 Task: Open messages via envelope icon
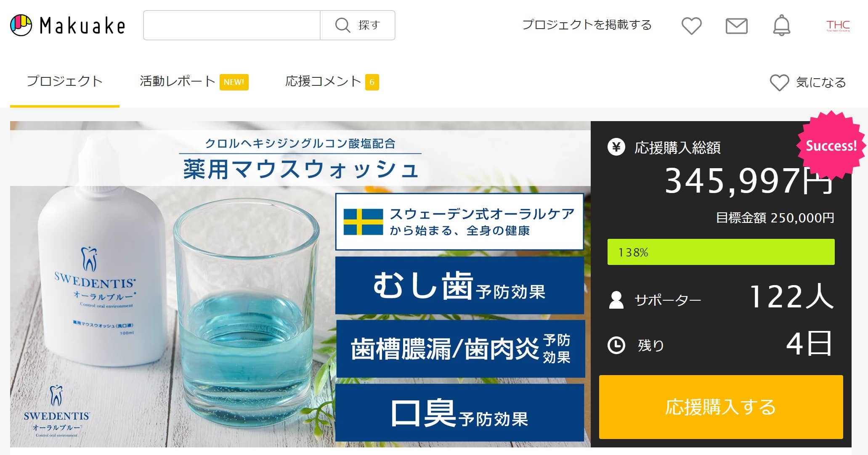[x=736, y=26]
